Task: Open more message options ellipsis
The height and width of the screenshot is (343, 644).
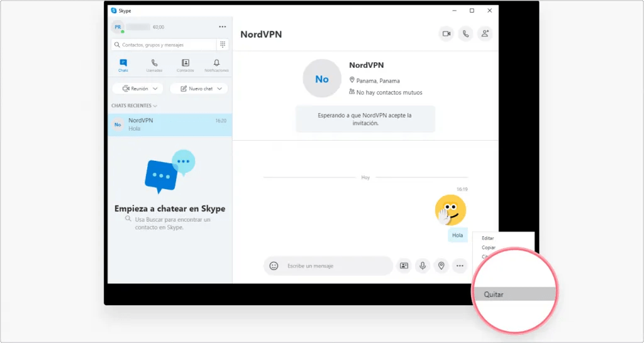Action: [x=460, y=266]
